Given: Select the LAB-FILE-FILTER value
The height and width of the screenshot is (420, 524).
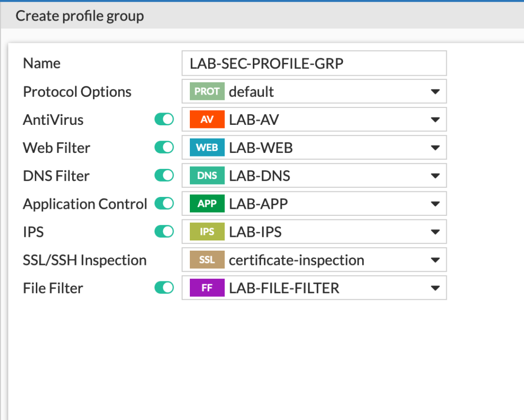Looking at the screenshot, I should (284, 288).
